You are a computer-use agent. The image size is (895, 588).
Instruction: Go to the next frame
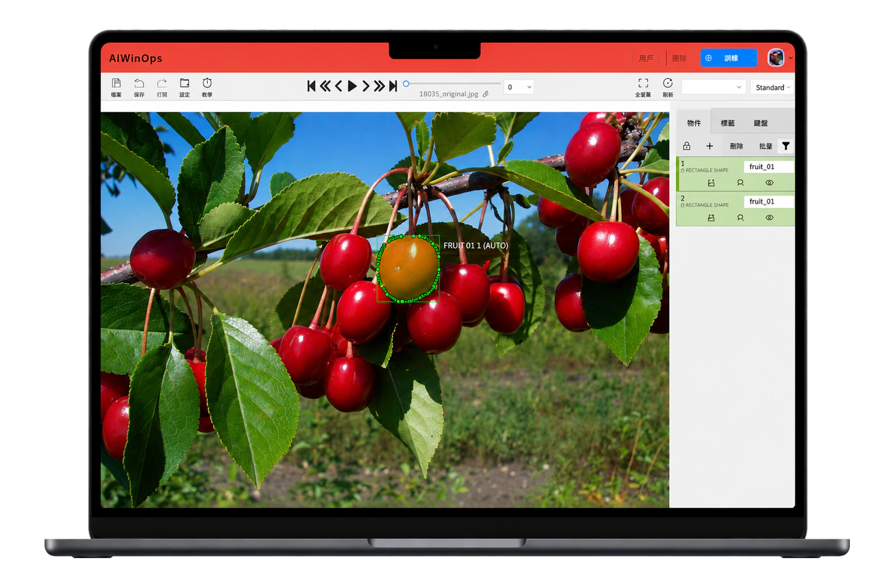point(366,87)
